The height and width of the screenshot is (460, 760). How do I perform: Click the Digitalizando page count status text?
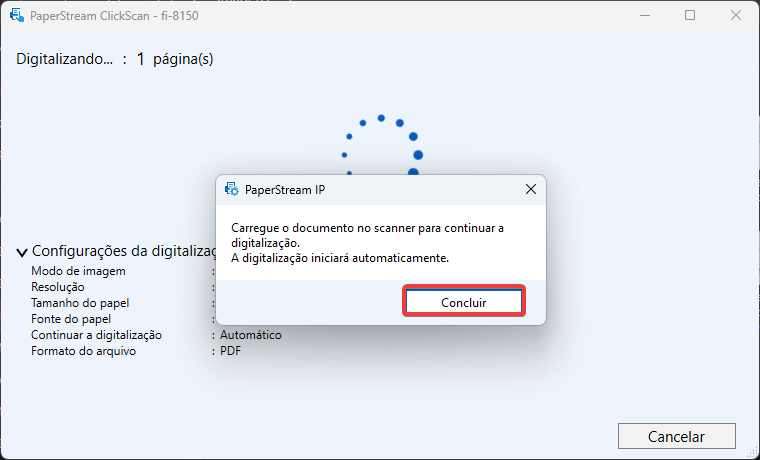click(x=115, y=59)
